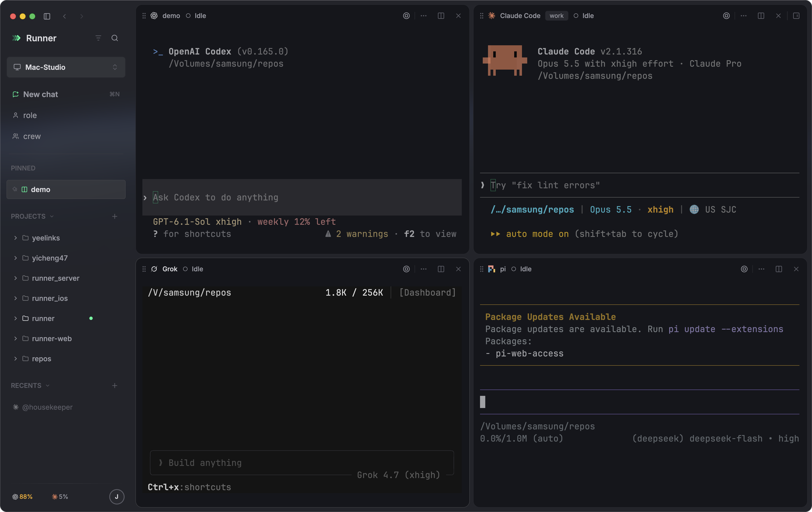Focus the Claude Code prompt field
Screen dimensions: 812x512
pos(640,185)
